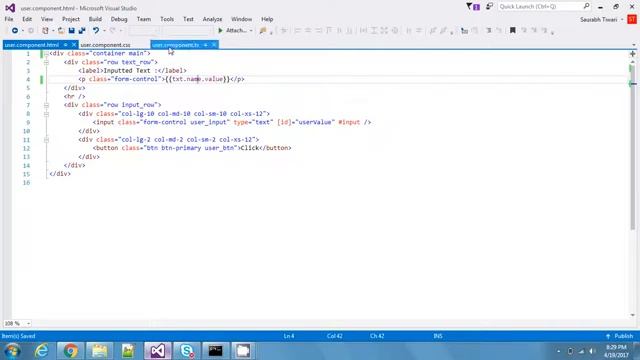Click the volume icon in system tray
This screenshot has width=640, height=360.
pos(592,351)
